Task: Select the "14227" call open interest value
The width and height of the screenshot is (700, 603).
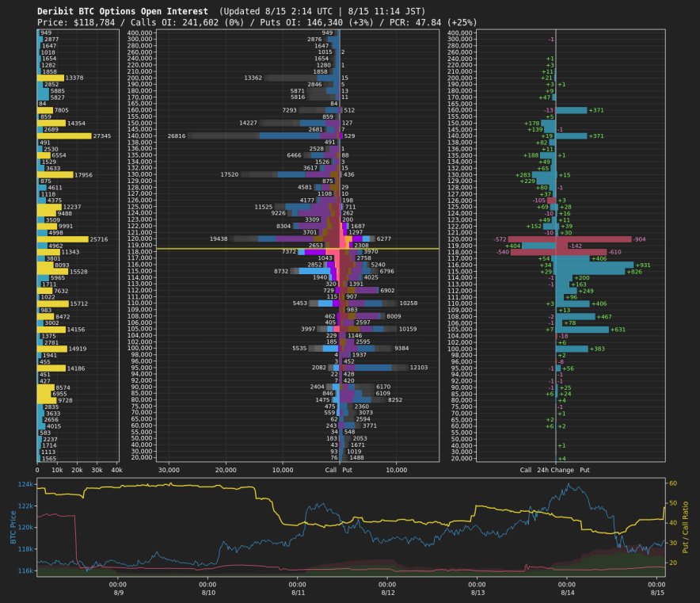Action: 248,123
